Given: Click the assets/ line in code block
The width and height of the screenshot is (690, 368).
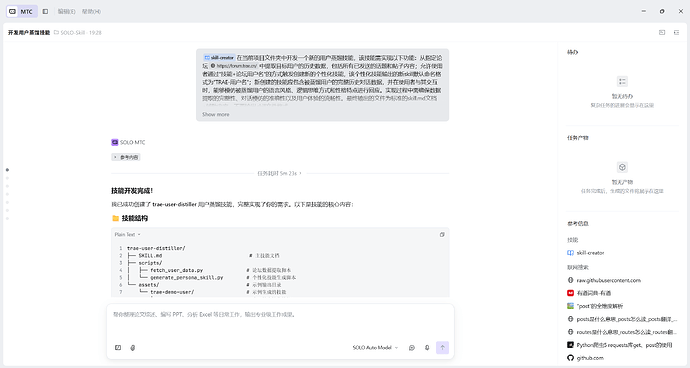Looking at the screenshot, I should point(149,285).
